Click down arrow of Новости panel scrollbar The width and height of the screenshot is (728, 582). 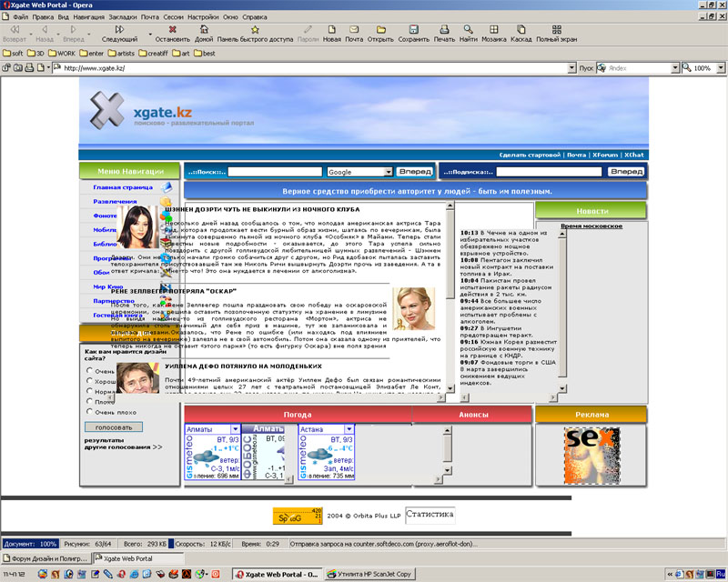[x=562, y=388]
